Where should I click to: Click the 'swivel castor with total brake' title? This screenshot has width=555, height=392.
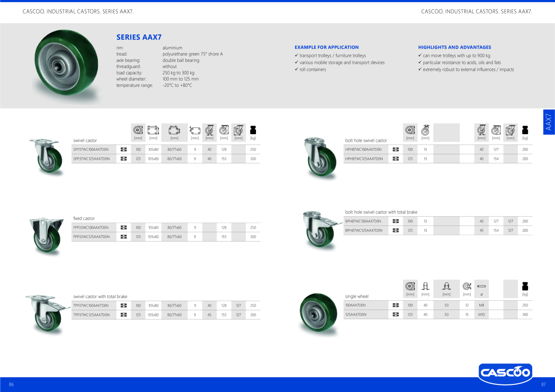pyautogui.click(x=100, y=296)
